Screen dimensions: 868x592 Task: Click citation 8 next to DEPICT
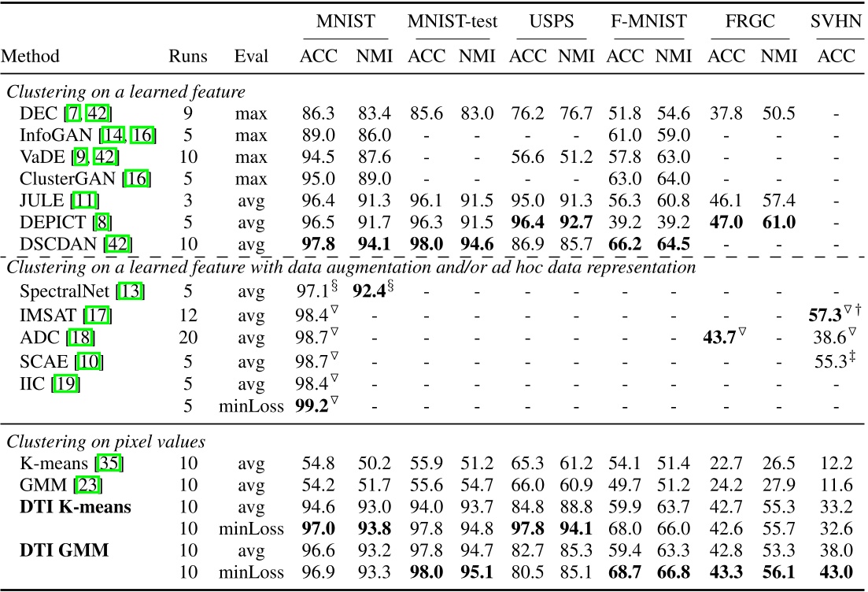coord(101,220)
